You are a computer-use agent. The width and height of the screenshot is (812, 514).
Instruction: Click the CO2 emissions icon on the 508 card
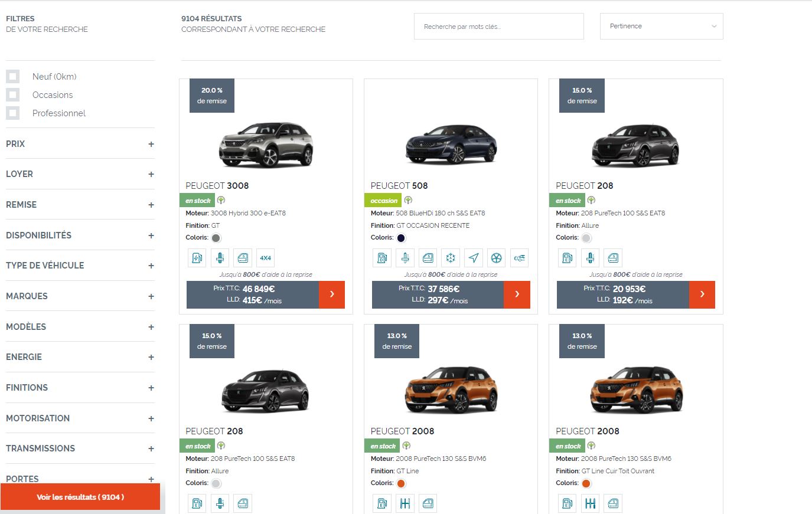[x=519, y=258]
